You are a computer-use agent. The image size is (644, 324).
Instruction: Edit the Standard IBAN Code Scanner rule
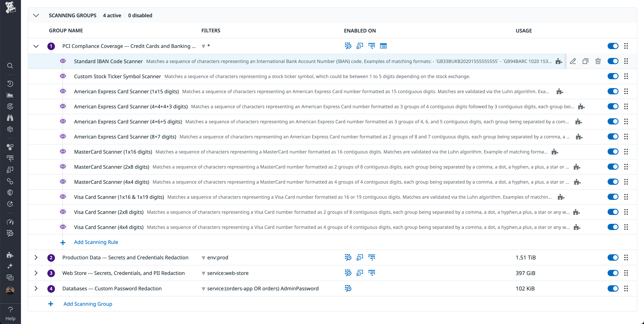click(x=573, y=61)
